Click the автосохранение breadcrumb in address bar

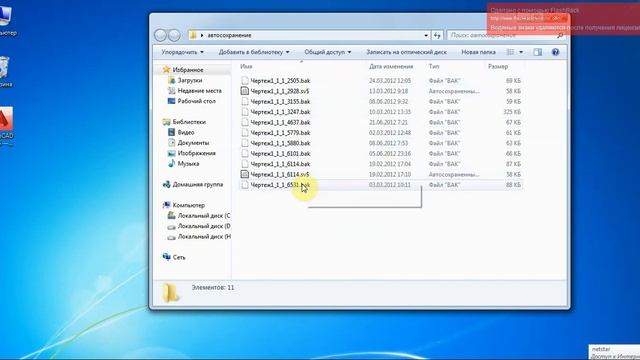[x=229, y=36]
